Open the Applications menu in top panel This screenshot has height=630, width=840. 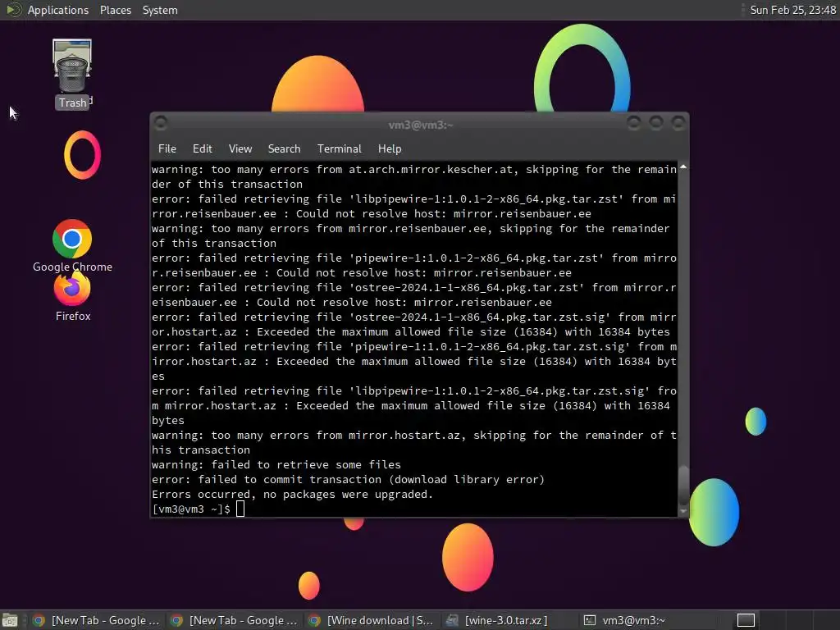tap(58, 10)
